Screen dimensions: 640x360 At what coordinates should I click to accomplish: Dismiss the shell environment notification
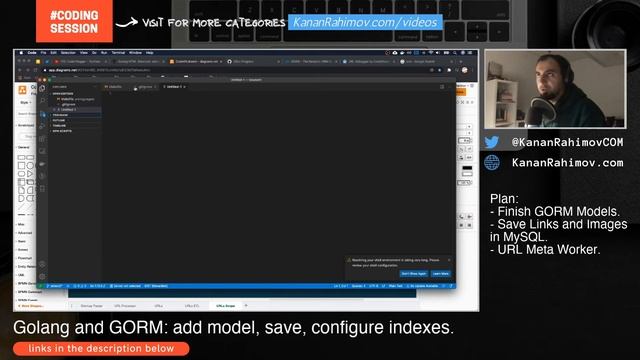449,260
